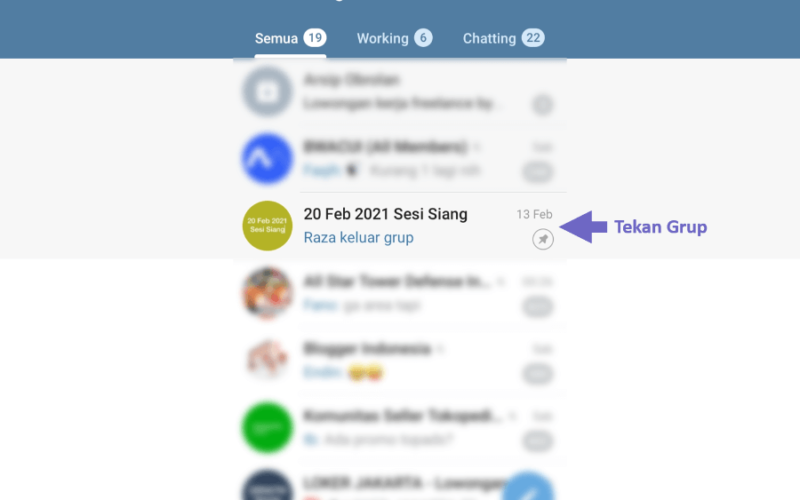Click the blue avatar with white chevron logo
Screen dimensions: 800x500
pos(267,159)
